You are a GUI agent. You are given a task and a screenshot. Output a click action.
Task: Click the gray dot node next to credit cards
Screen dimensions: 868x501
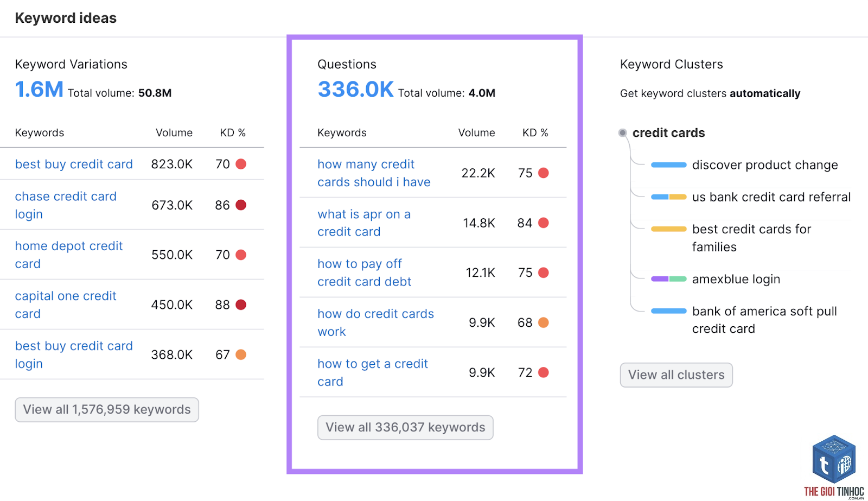[x=623, y=133]
